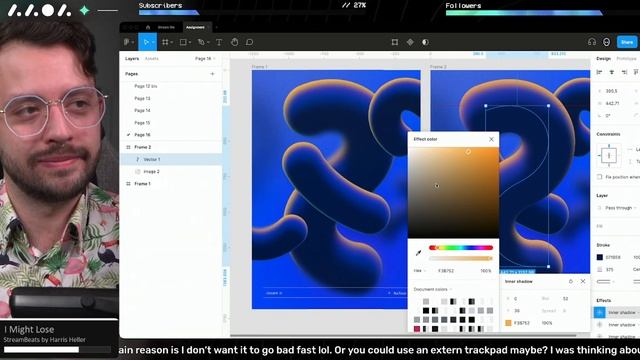
Task: Click the Create component icon
Action: coord(410,42)
